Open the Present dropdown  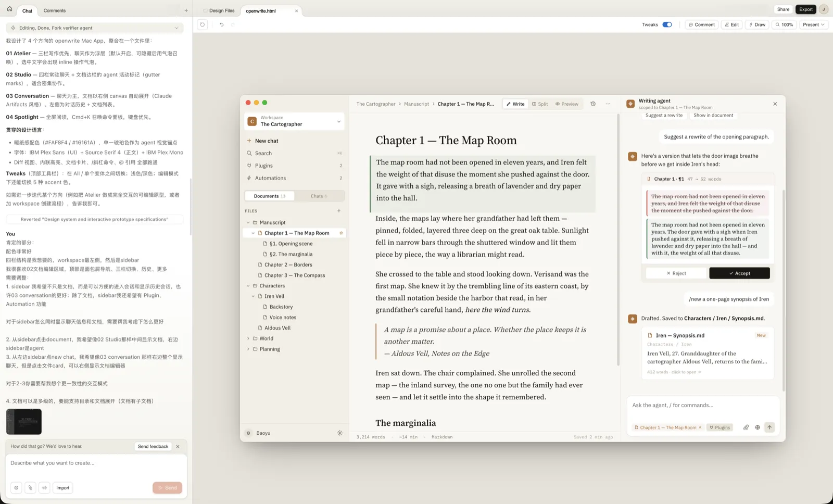click(814, 24)
